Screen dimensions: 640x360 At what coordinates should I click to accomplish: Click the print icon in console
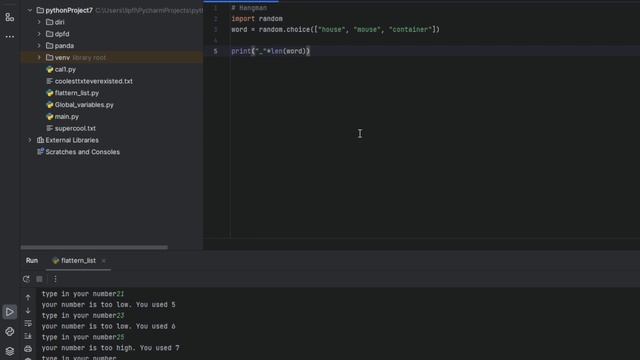28,349
